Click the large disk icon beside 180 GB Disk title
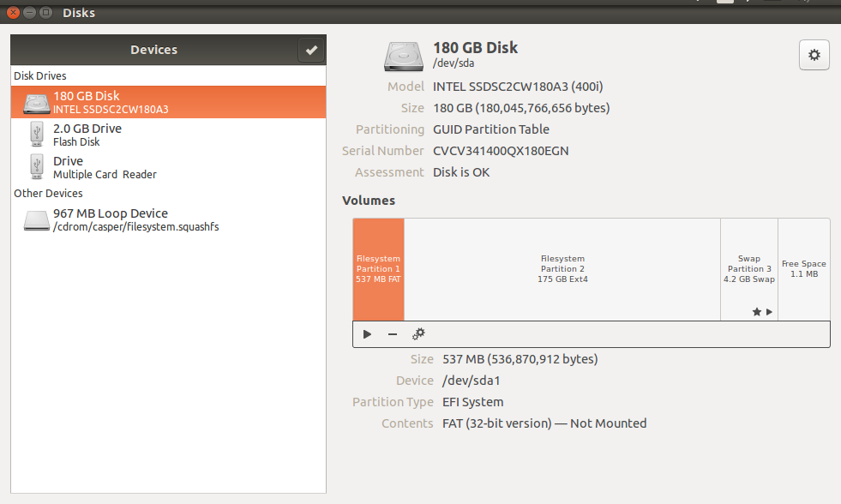Screen dimensions: 841x504 tap(403, 57)
